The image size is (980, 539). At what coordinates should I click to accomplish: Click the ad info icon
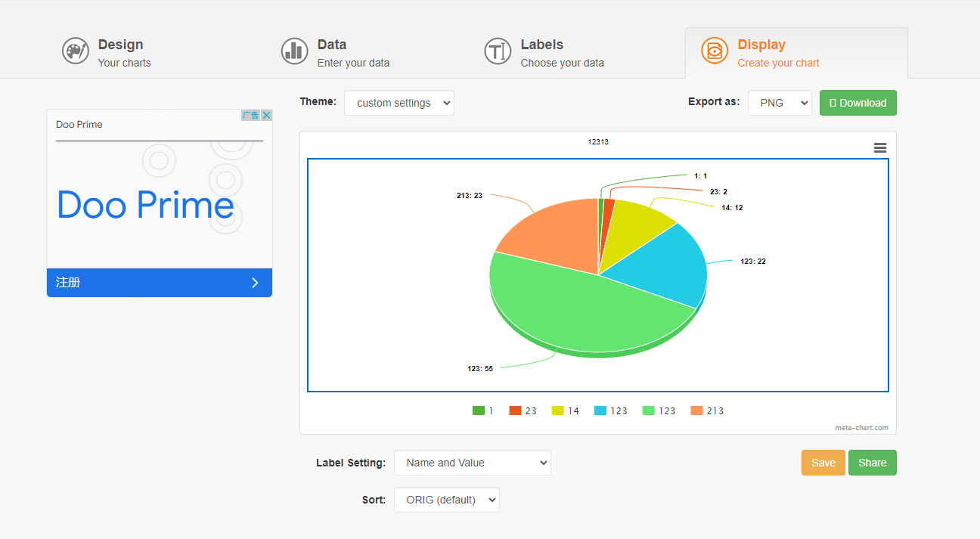(x=250, y=116)
